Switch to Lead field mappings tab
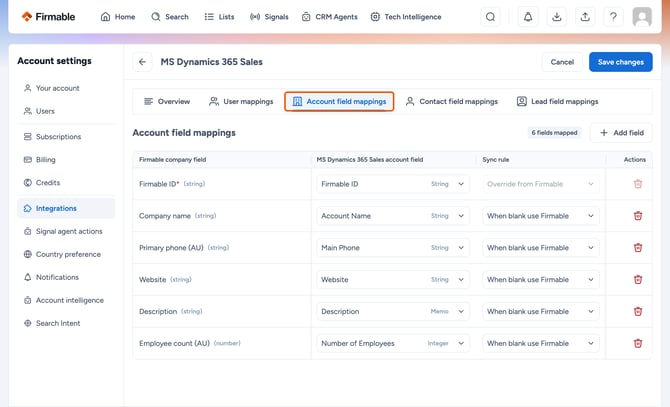The height and width of the screenshot is (407, 670). click(558, 101)
